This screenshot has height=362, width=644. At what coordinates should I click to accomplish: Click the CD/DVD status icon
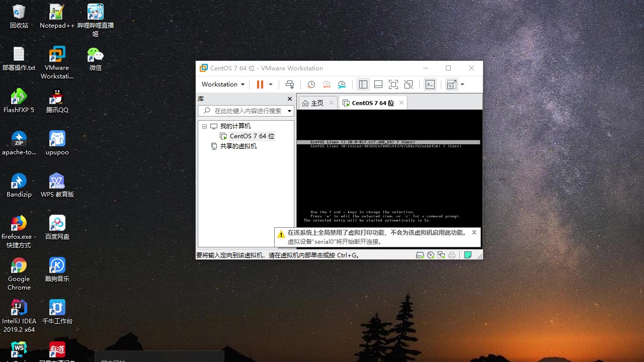[431, 255]
